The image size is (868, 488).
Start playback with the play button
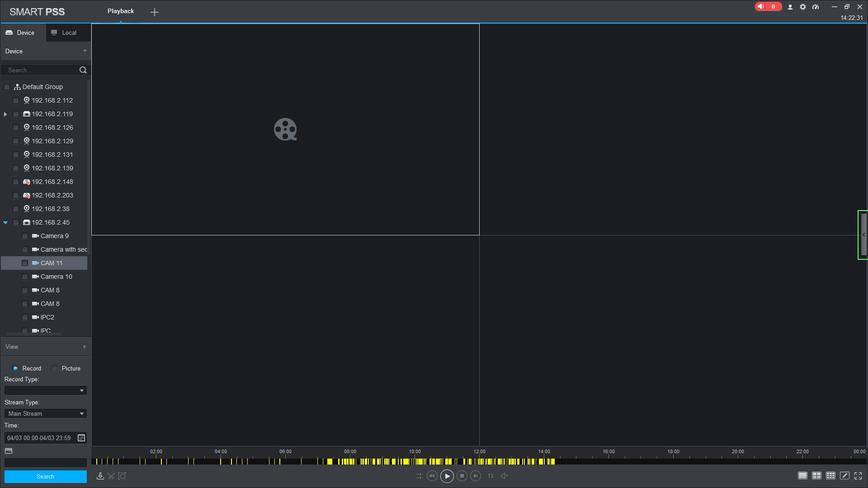(447, 476)
